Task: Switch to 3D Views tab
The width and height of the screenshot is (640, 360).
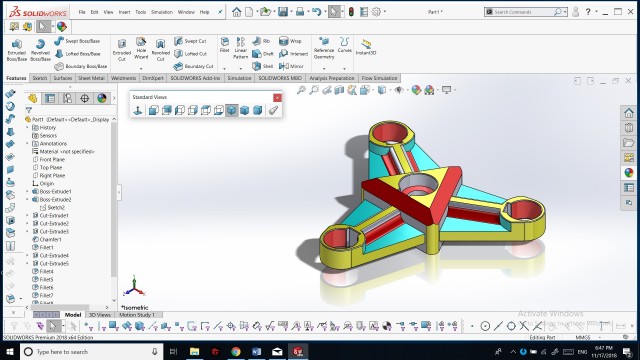Action: tap(100, 315)
